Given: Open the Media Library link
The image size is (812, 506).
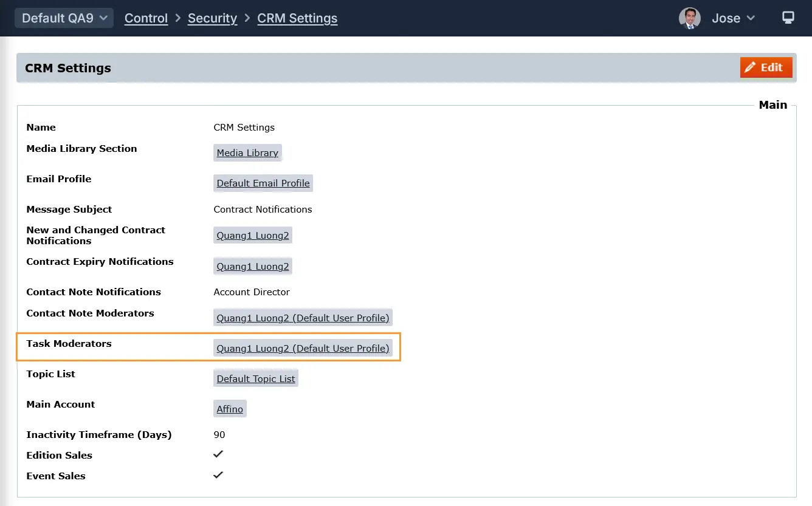Looking at the screenshot, I should tap(247, 153).
